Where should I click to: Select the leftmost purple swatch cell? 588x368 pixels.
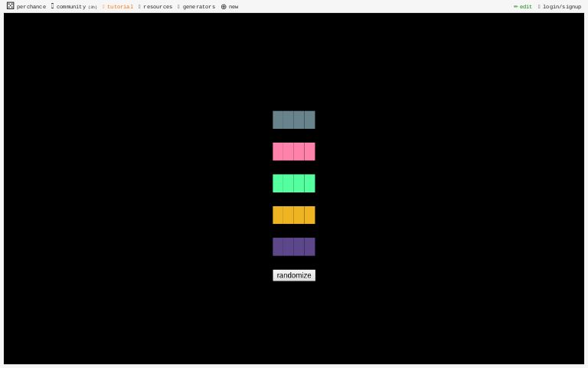point(278,247)
